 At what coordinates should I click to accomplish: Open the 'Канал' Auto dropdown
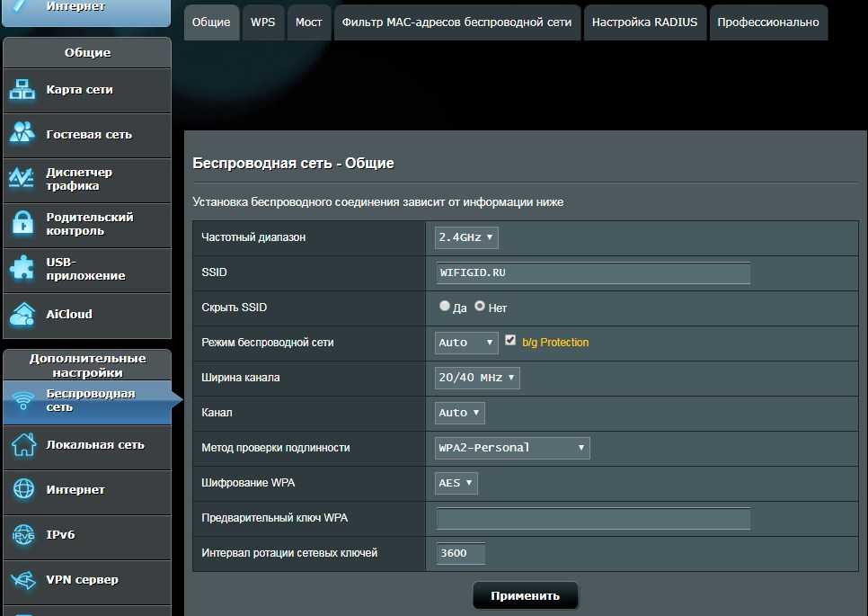[459, 413]
